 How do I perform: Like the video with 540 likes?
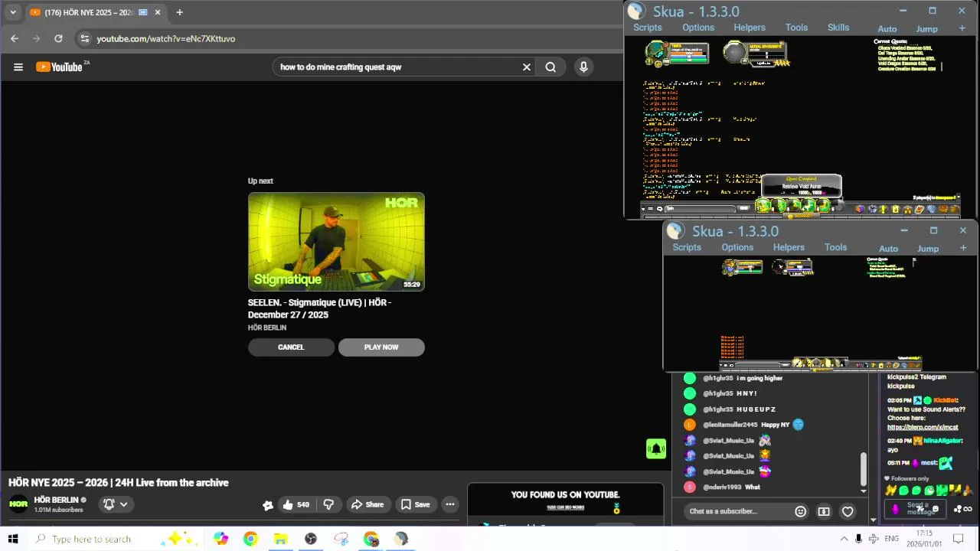296,504
